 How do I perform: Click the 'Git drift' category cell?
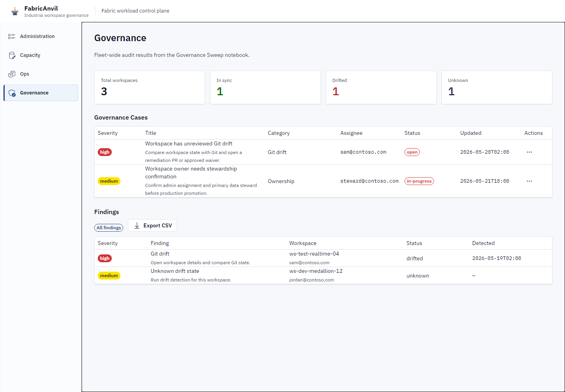(277, 152)
